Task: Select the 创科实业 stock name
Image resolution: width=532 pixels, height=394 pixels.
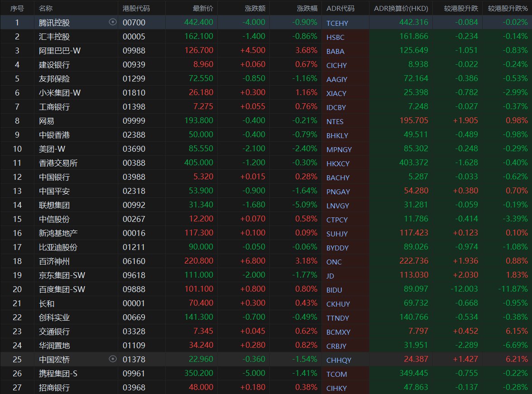Action: click(54, 317)
